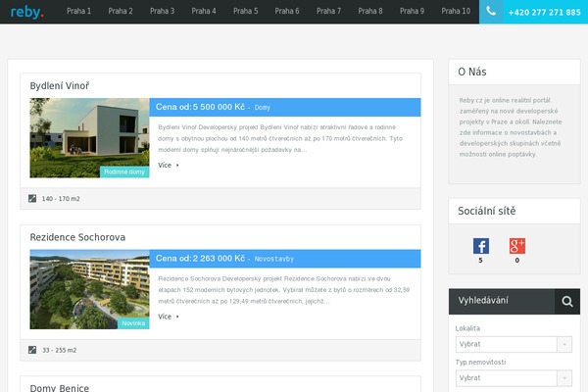Click Typ nemovitosti dropdown arrow button
Image resolution: width=588 pixels, height=392 pixels.
[564, 378]
